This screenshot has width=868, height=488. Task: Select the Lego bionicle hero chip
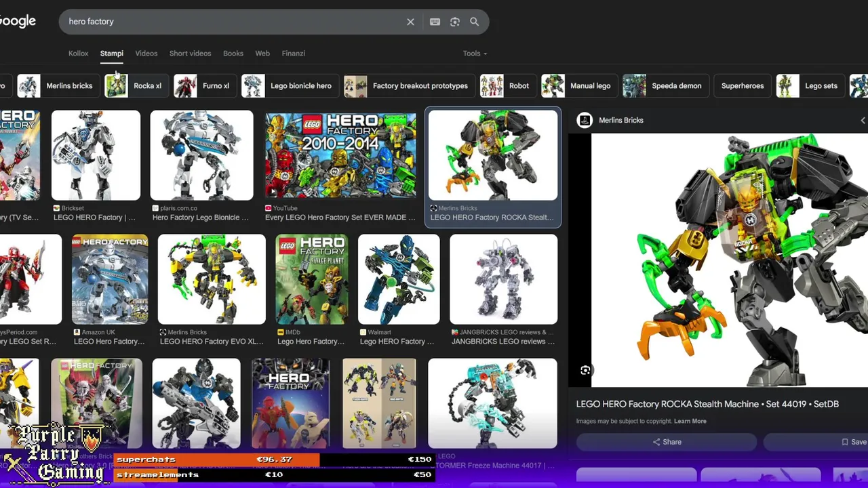[x=289, y=86]
